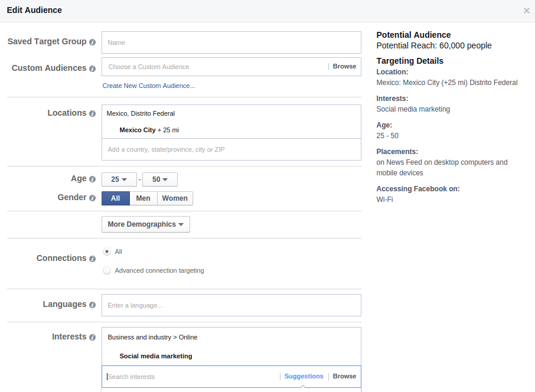Viewport: 535px width, 392px height.
Task: Click the Locations info icon
Action: coord(92,113)
